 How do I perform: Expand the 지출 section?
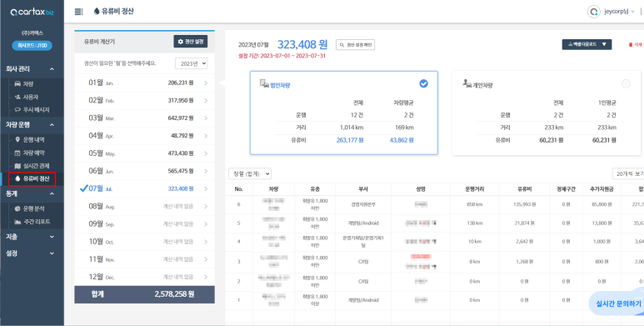[x=52, y=237]
